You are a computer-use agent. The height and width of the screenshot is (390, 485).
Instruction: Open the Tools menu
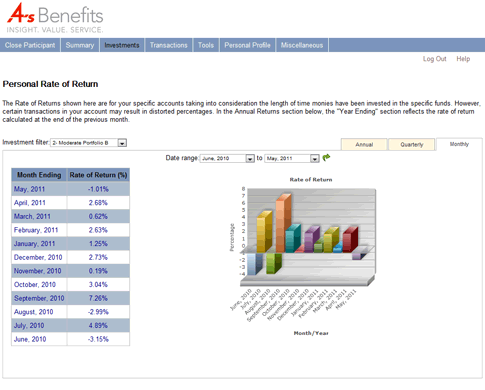(206, 45)
